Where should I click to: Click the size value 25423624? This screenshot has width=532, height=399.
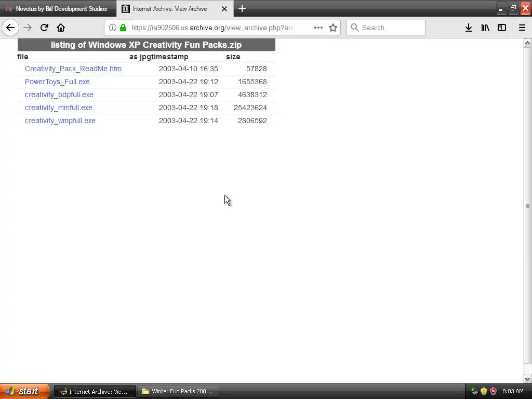pos(250,108)
